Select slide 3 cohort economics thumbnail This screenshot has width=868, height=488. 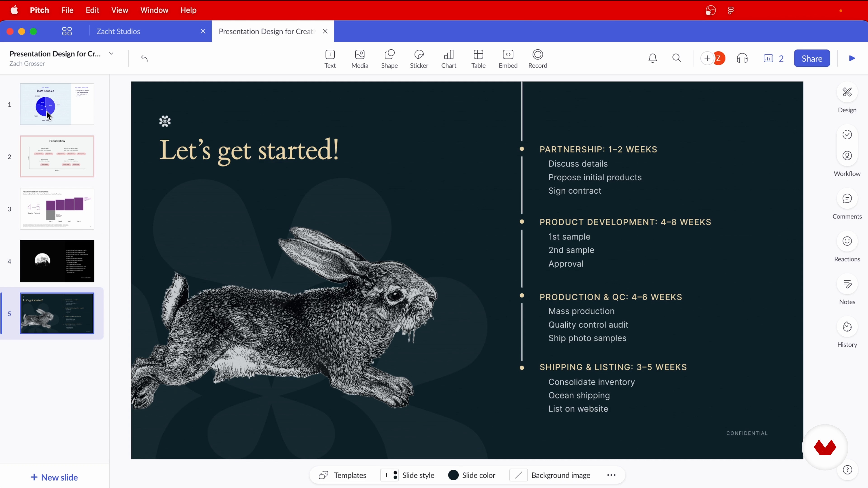tap(57, 209)
